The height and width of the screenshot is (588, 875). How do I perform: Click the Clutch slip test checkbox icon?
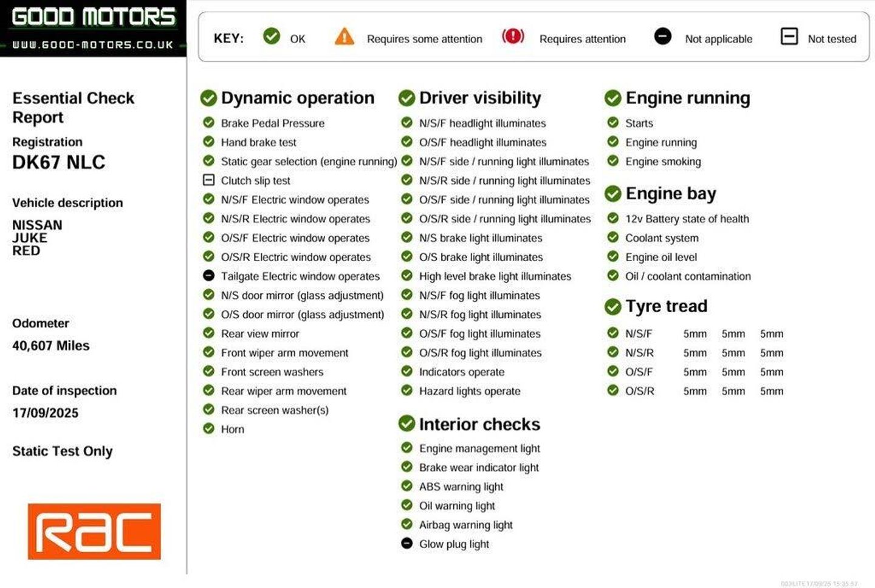tap(208, 180)
